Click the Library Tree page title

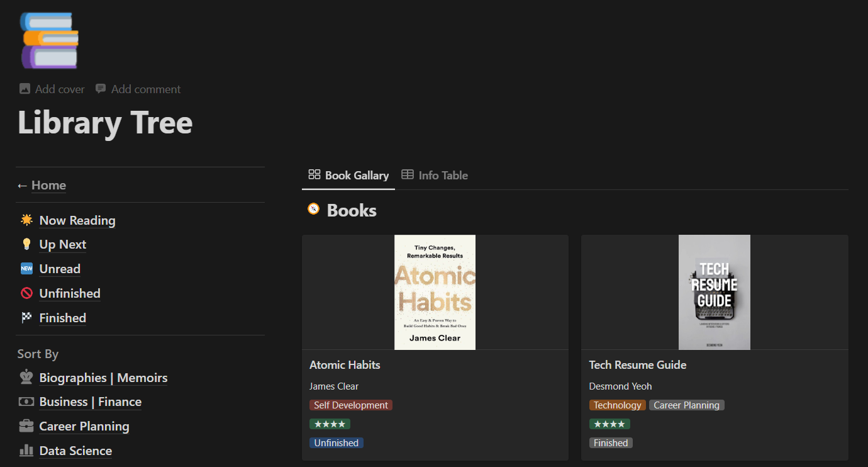tap(105, 122)
